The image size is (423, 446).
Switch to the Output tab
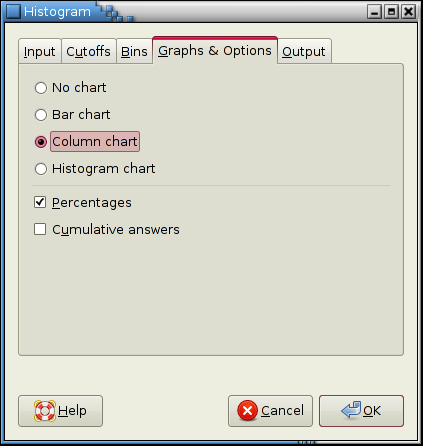[x=304, y=51]
